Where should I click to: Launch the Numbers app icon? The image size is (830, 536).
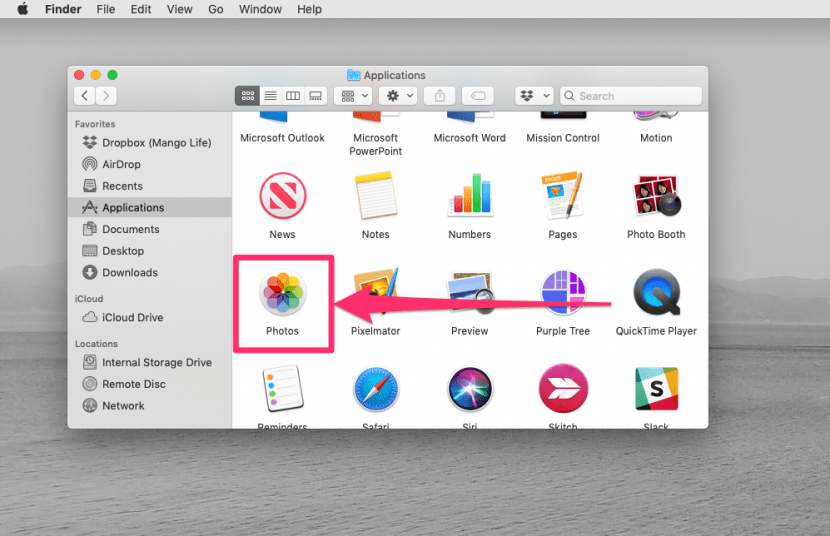coord(470,195)
